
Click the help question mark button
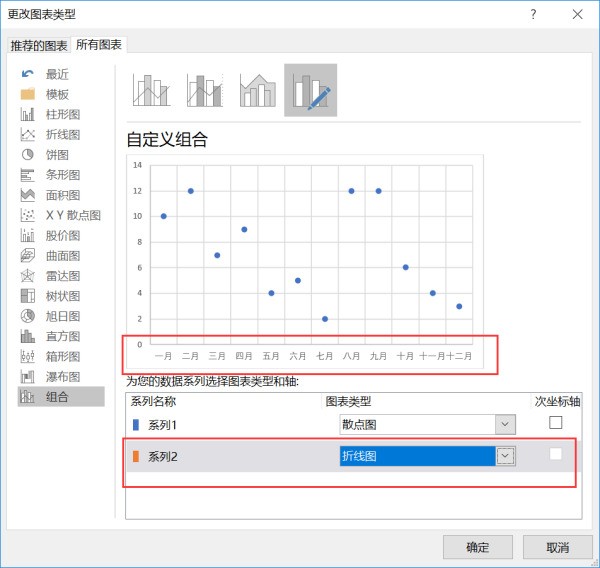[533, 14]
